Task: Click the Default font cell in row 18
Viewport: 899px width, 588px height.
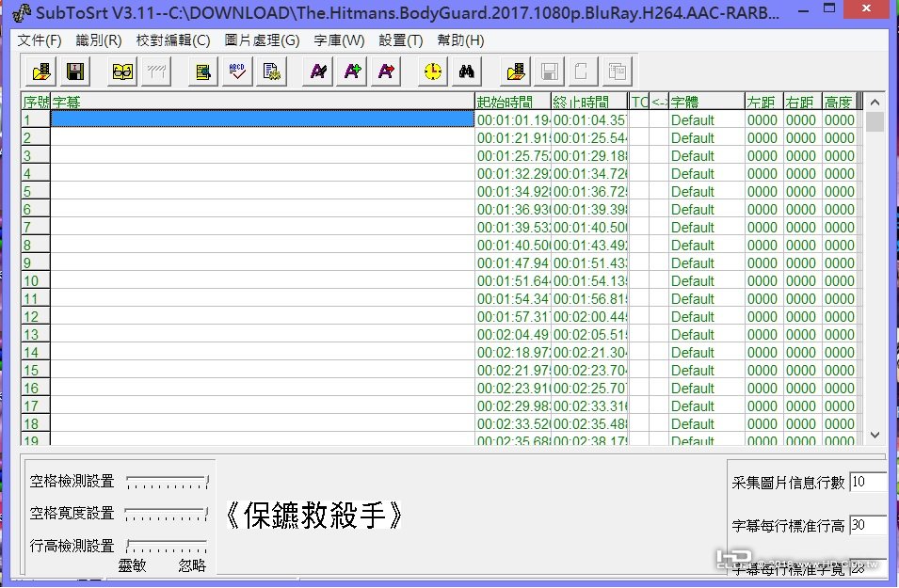Action: tap(706, 423)
